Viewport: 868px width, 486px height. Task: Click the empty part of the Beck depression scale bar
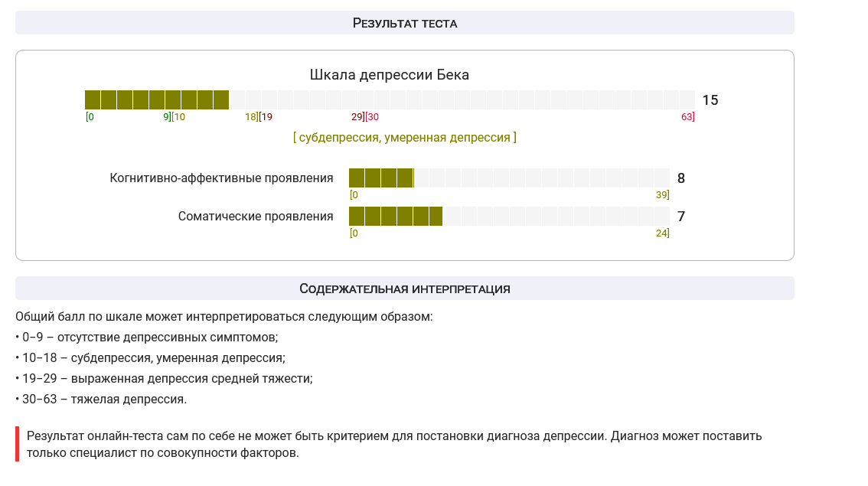(462, 100)
